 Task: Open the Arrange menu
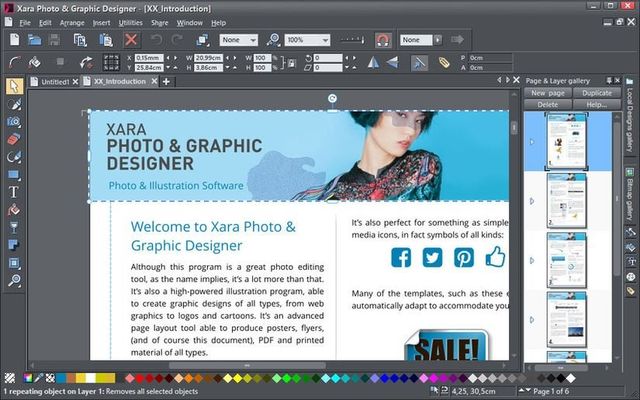72,22
